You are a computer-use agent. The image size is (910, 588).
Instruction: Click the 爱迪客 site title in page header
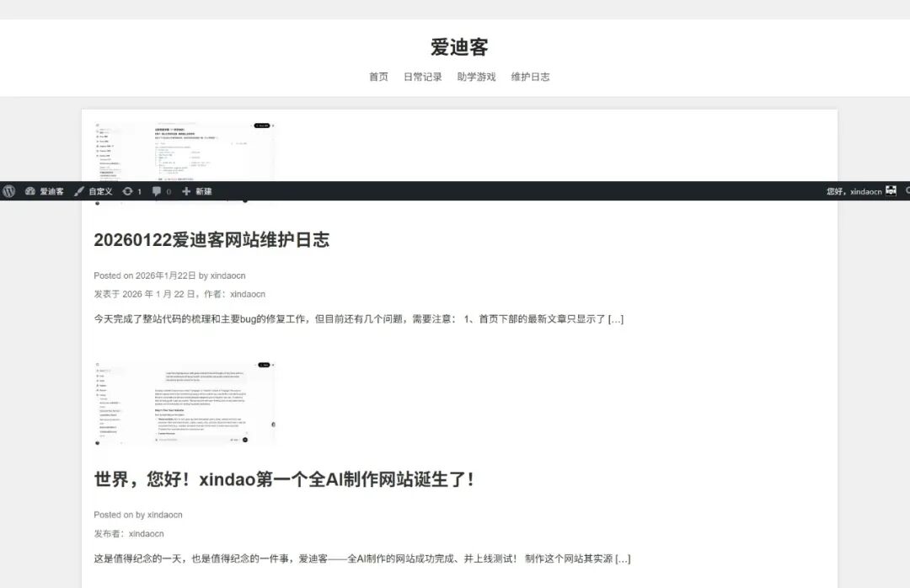[x=459, y=47]
